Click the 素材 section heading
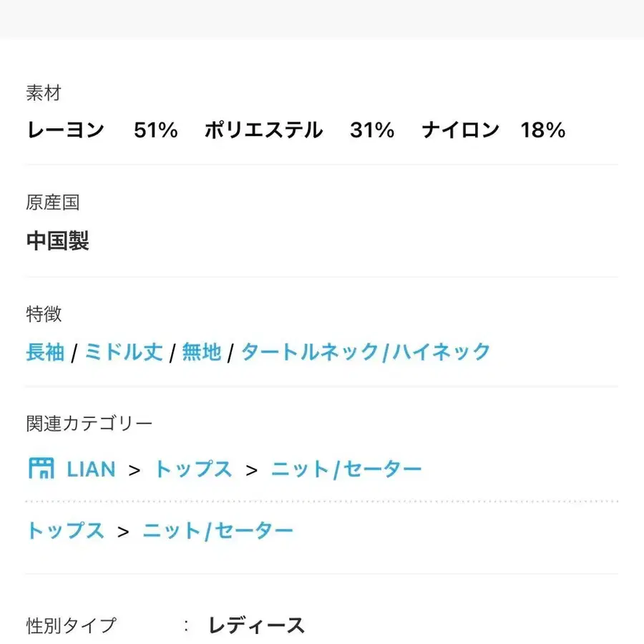644x644 pixels. pos(44,93)
